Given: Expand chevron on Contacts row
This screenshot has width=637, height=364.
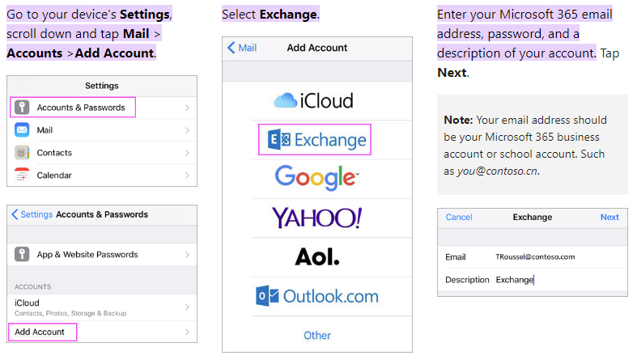Looking at the screenshot, I should coord(187,153).
